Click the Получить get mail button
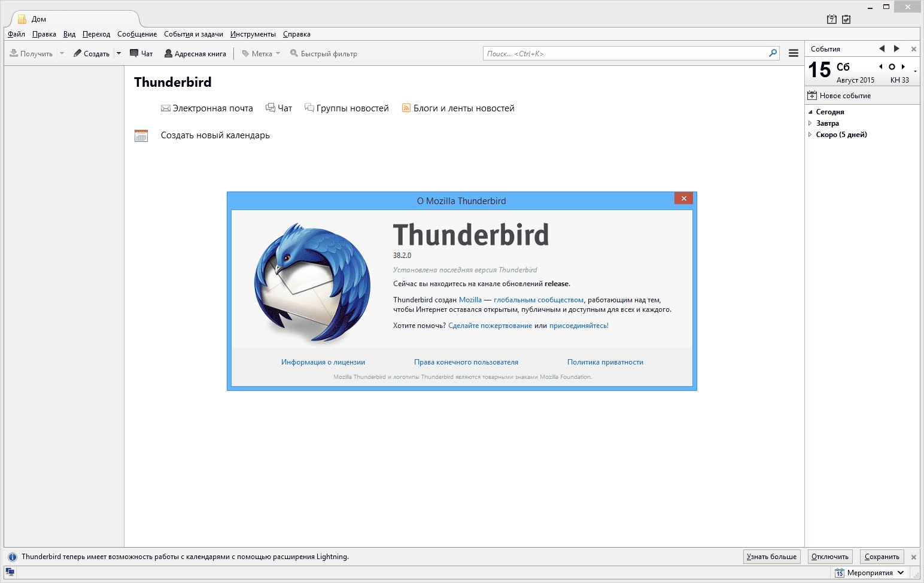Viewport: 924px width, 583px height. (31, 53)
